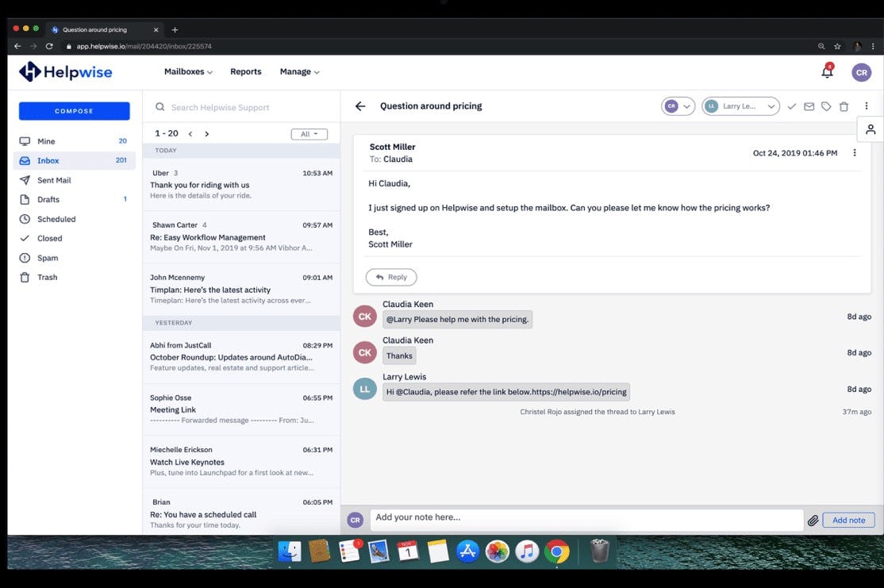Screen dimensions: 884x588
Task: Reload the page in the browser
Action: point(49,46)
